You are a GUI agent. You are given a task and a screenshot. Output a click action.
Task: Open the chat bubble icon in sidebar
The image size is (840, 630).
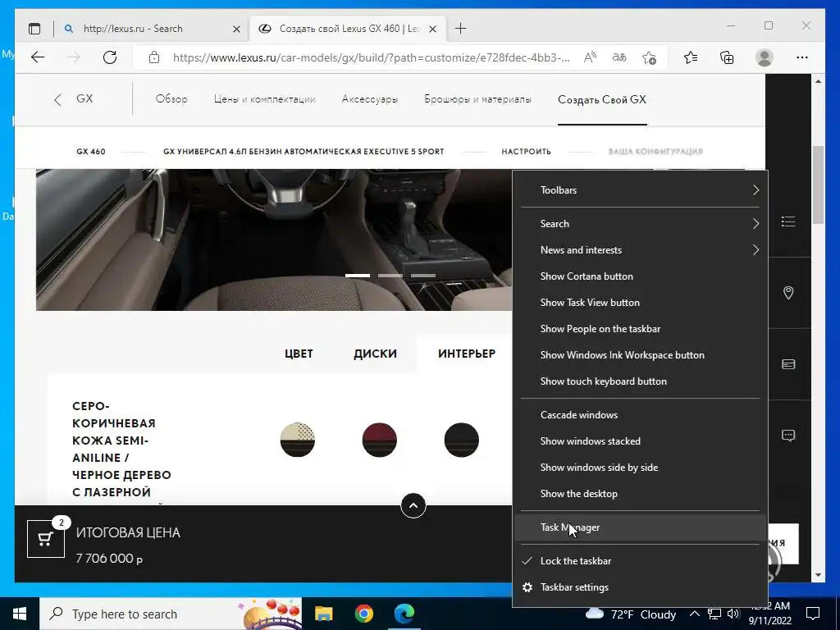pyautogui.click(x=788, y=436)
